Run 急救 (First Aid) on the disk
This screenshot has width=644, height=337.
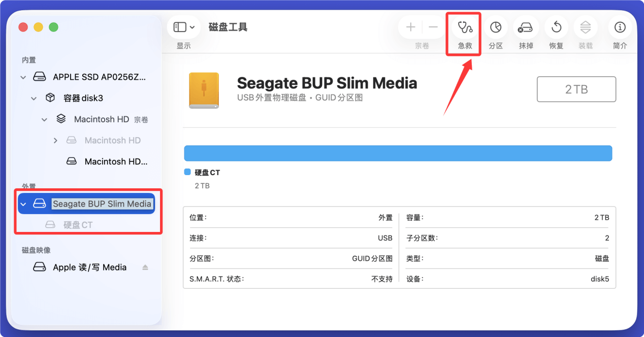click(463, 27)
